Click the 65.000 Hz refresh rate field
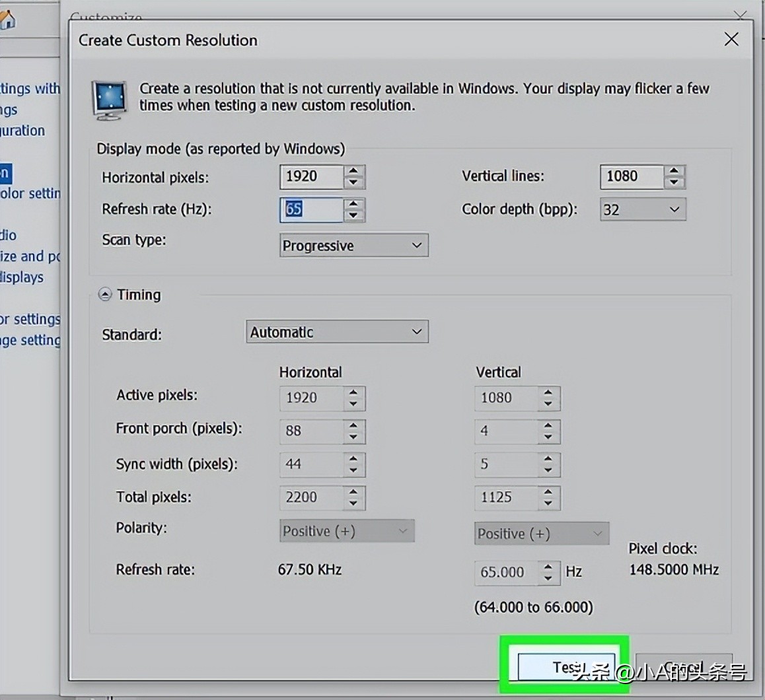 click(x=507, y=573)
